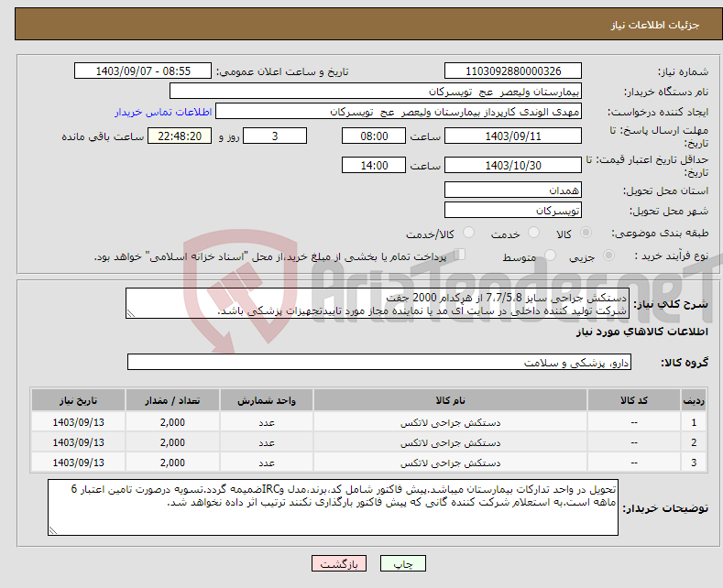Click the buyer notes text area

point(333,507)
